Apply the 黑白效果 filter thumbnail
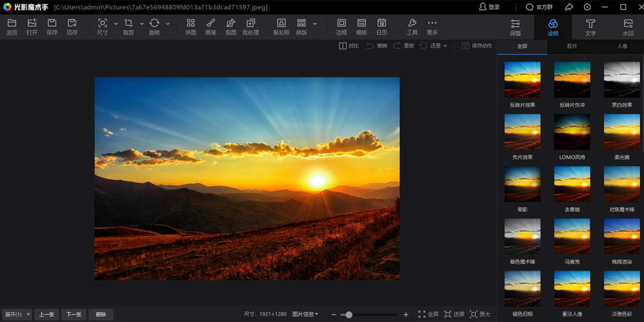Screen dimensions: 644x322 (x=621, y=79)
